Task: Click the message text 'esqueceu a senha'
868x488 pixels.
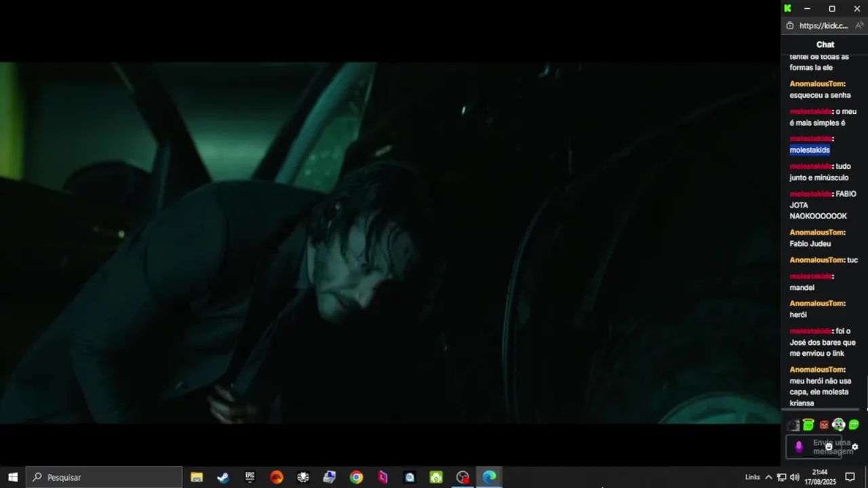Action: point(820,96)
